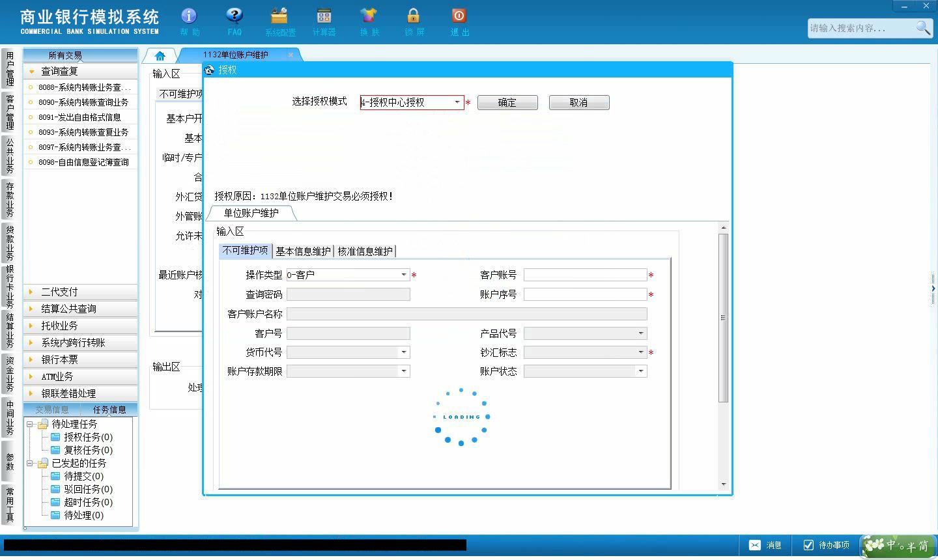
Task: Expand the 系统内跨行转账 section
Action: click(81, 343)
